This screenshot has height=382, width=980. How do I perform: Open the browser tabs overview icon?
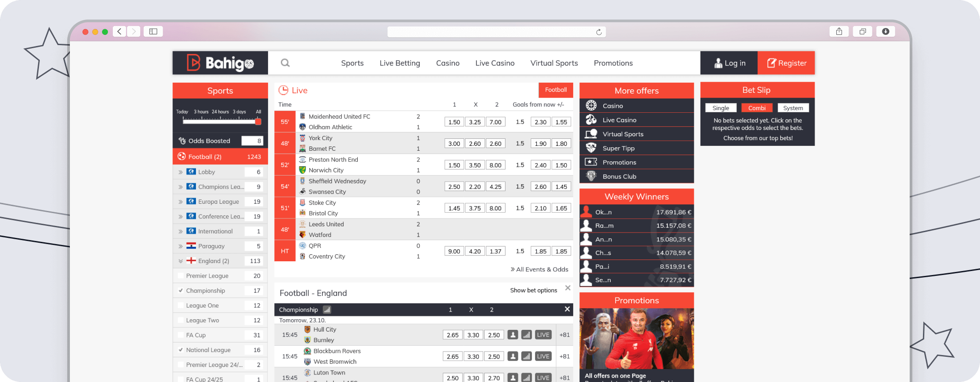coord(862,31)
